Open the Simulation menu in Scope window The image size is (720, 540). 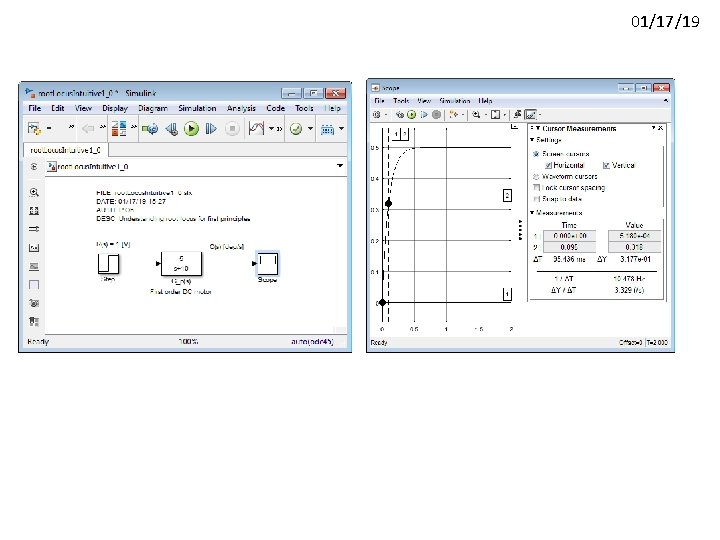click(x=455, y=101)
